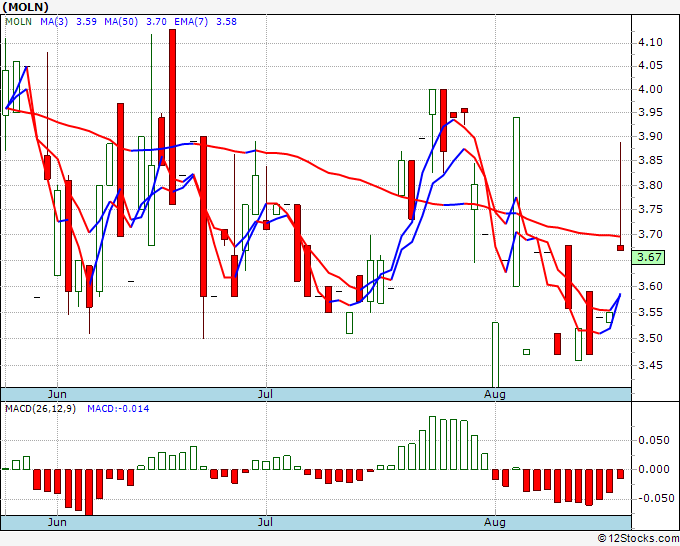This screenshot has height=546, width=680.
Task: Click the MACD(26,12,9) indicator label
Action: pyautogui.click(x=40, y=409)
